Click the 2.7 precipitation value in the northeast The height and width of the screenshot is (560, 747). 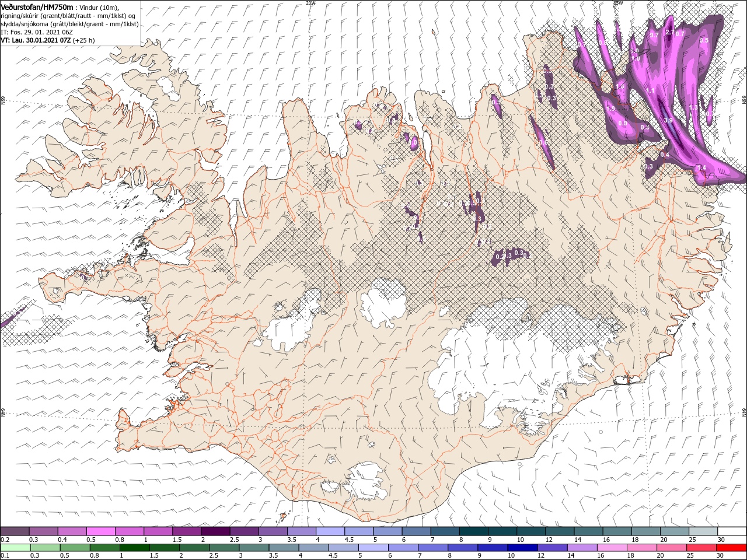[669, 33]
